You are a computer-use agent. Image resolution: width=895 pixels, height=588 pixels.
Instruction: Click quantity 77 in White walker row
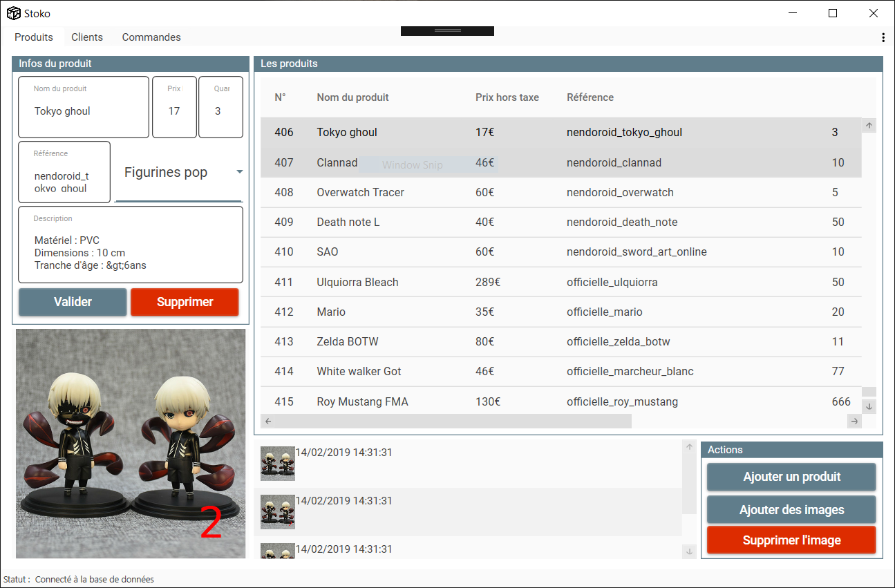point(838,371)
